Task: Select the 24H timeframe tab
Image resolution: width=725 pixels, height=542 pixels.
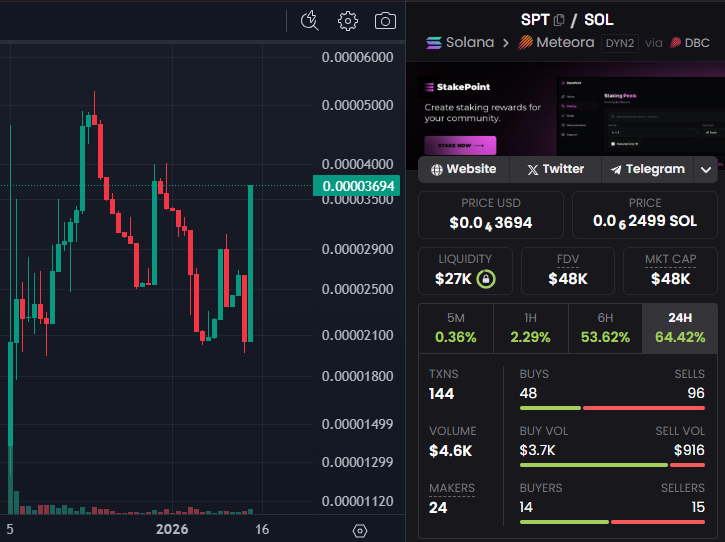Action: coord(680,328)
